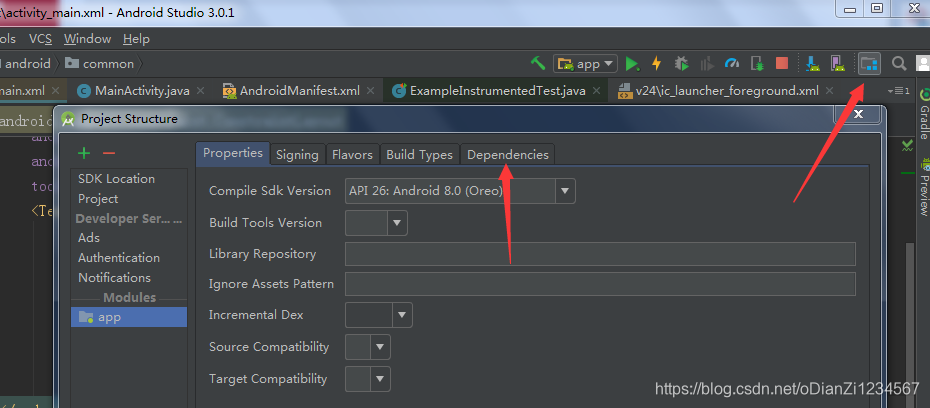Image resolution: width=930 pixels, height=408 pixels.
Task: Stop the app with red square icon
Action: 782,63
